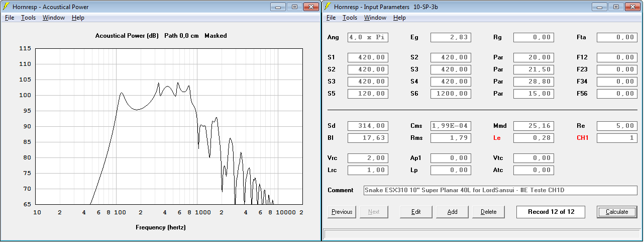
Task: Click the acoustical power response chart
Action: [x=169, y=126]
